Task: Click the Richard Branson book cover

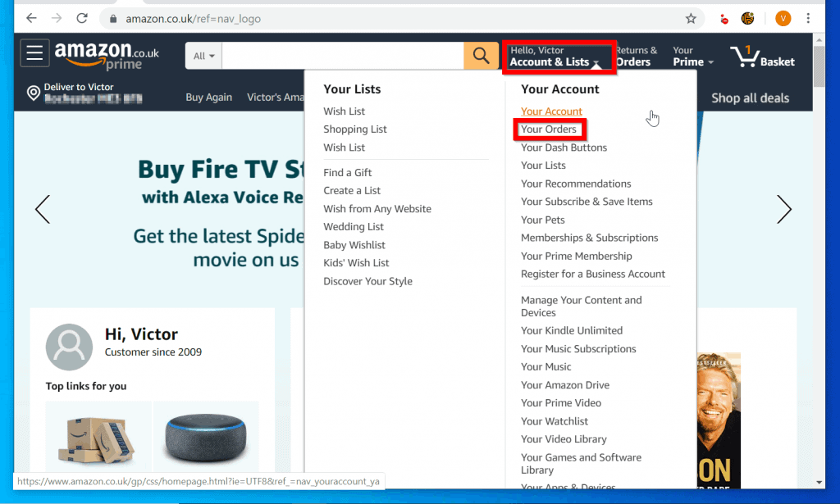Action: coord(719,420)
